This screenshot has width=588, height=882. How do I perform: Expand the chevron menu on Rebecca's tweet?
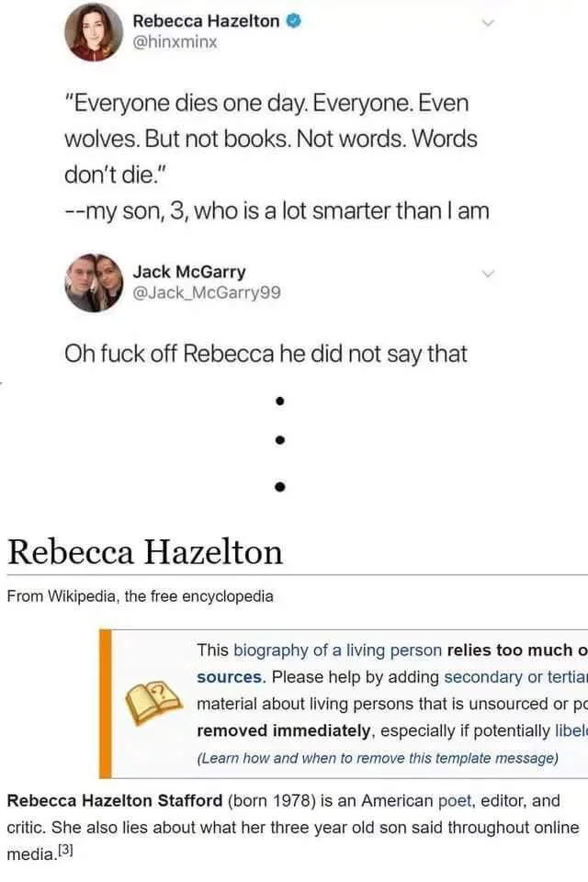pyautogui.click(x=488, y=23)
